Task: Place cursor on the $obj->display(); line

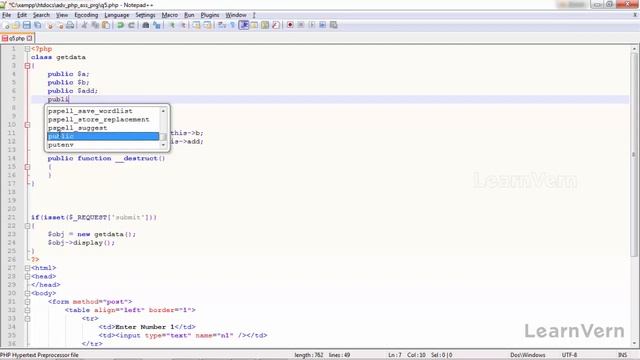Action: tap(81, 243)
